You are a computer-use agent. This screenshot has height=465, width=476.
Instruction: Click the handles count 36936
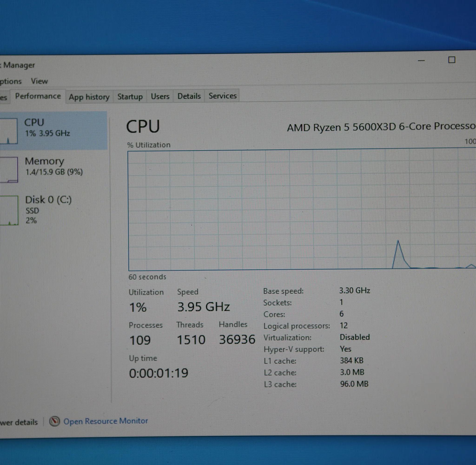237,339
